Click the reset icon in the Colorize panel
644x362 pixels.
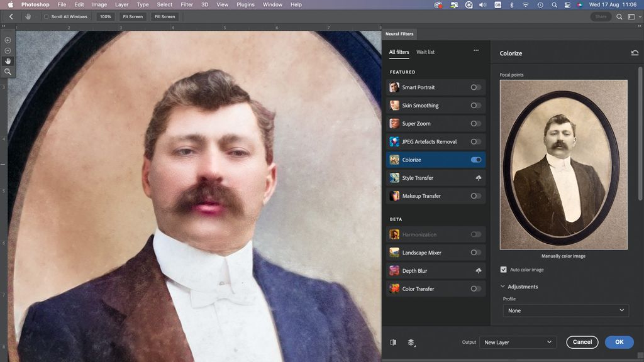click(x=634, y=53)
